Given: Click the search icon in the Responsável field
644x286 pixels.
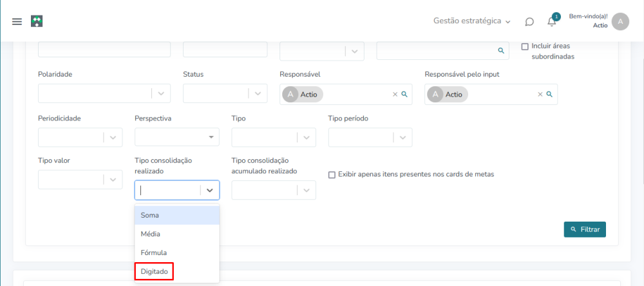Looking at the screenshot, I should click(404, 94).
